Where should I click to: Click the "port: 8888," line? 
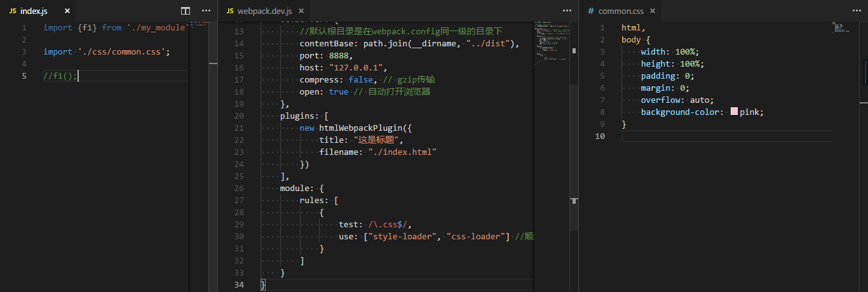327,56
